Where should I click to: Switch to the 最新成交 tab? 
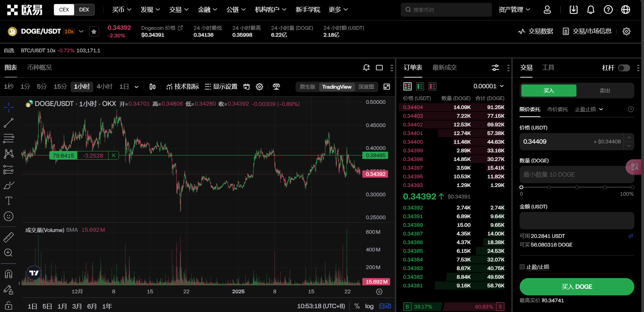tap(444, 68)
